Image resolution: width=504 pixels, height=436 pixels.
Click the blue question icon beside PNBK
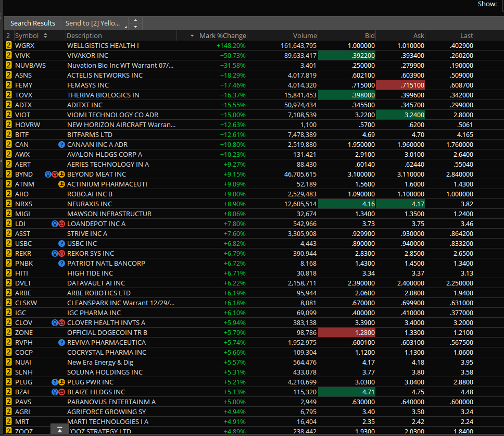click(x=62, y=264)
